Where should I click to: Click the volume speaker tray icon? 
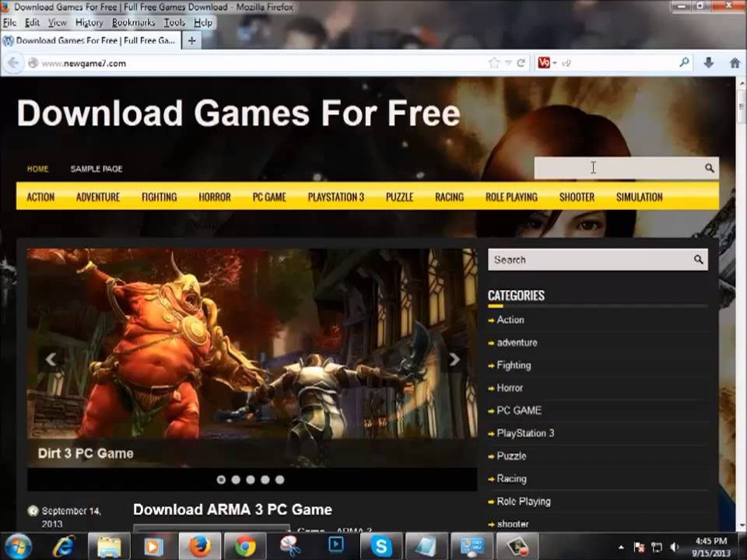click(674, 547)
